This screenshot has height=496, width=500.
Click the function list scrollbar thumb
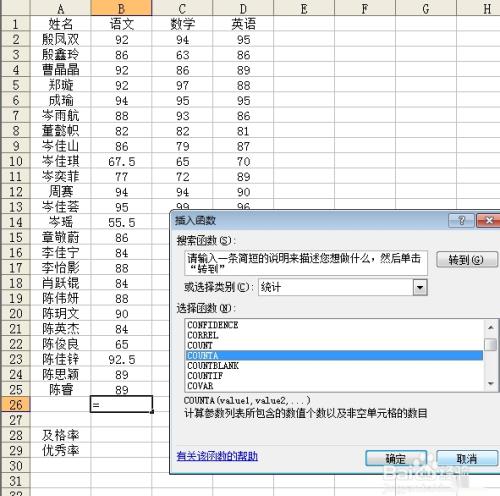tap(490, 344)
